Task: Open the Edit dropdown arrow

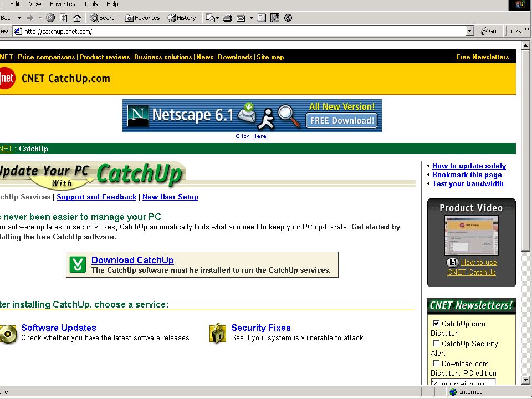Action: (251, 18)
